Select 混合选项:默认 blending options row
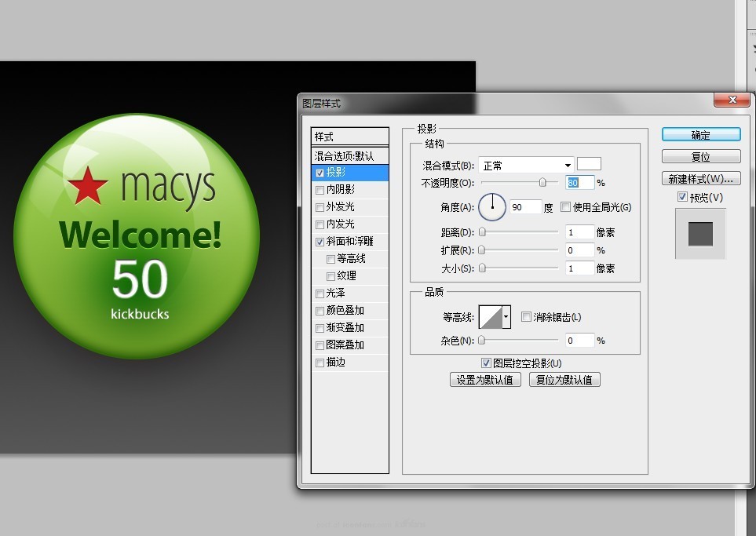Viewport: 756px width, 536px height. pyautogui.click(x=350, y=156)
